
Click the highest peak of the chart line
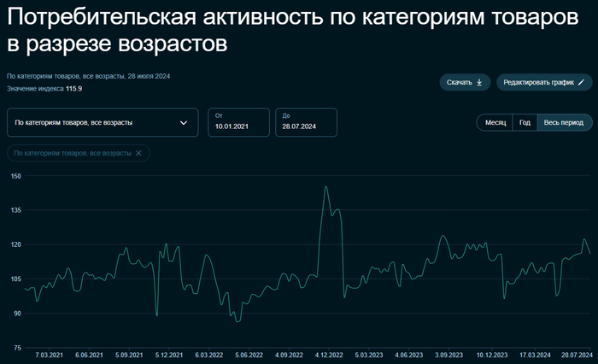[x=326, y=186]
